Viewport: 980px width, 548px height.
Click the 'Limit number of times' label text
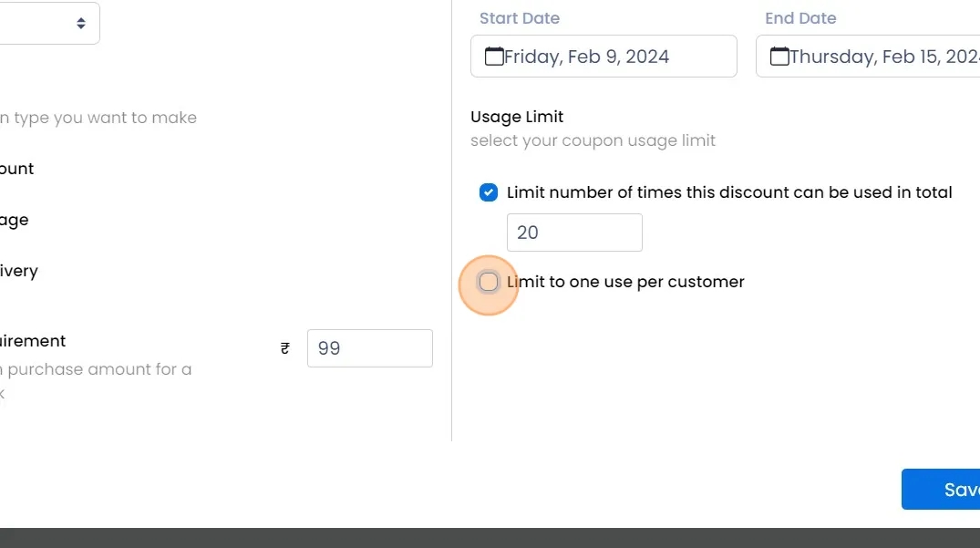[729, 192]
